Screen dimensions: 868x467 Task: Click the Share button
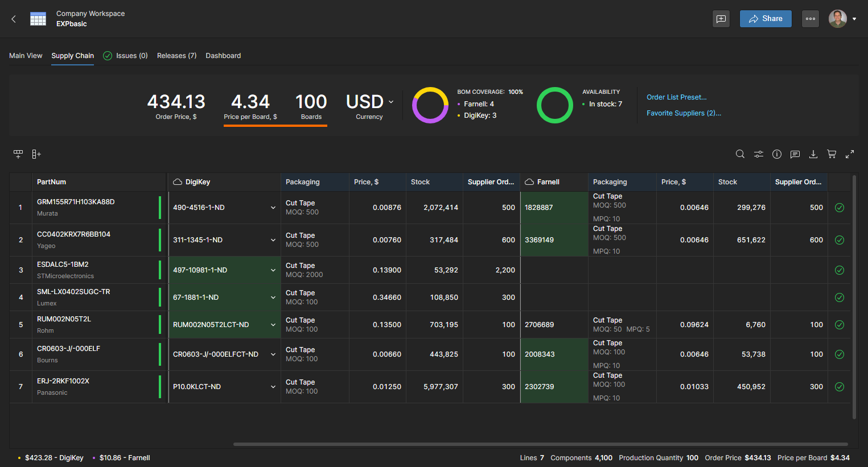tap(766, 19)
